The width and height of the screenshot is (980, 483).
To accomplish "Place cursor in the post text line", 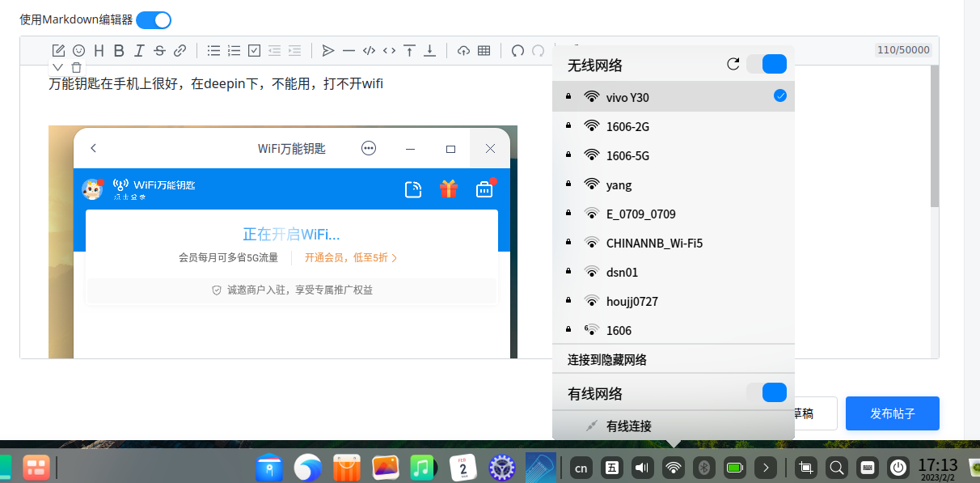I will (216, 83).
